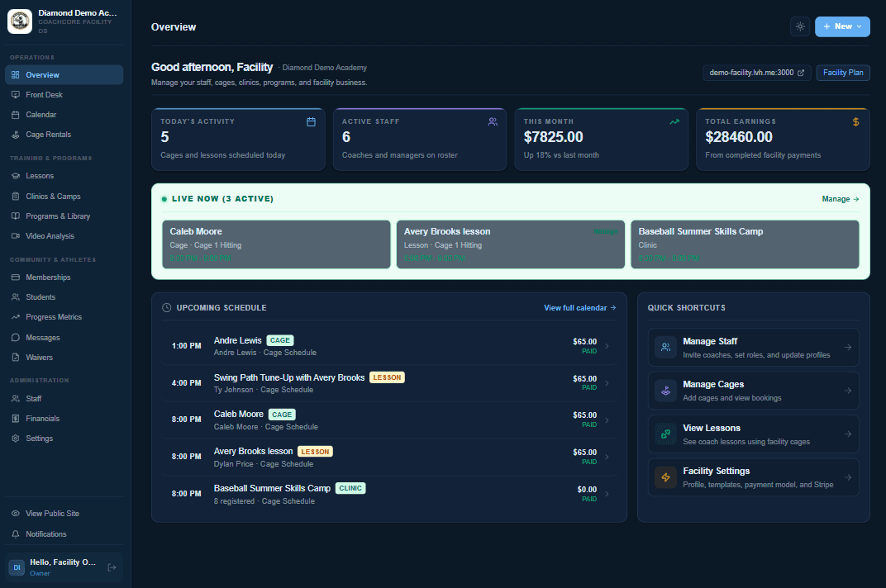Click CLINIC tag next to Baseball Summer Skills Camp

tap(350, 488)
